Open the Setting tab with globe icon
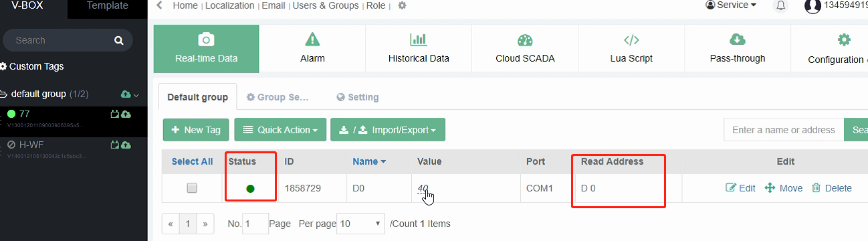 [358, 97]
